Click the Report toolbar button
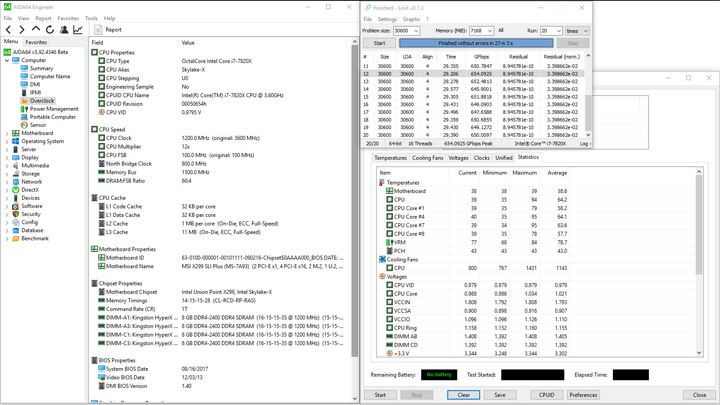This screenshot has height=405, width=720. 108,30
